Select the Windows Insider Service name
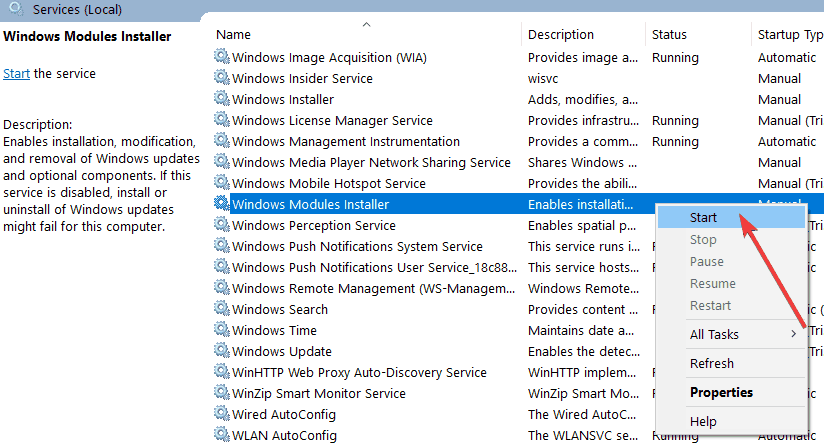Image resolution: width=824 pixels, height=447 pixels. 302,78
